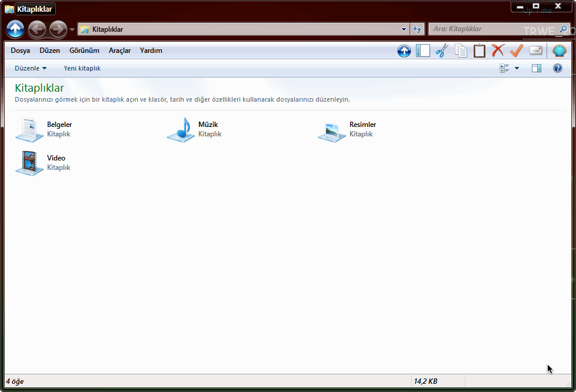Click the search magnifier icon
Image resolution: width=576 pixels, height=392 pixels.
(x=564, y=29)
